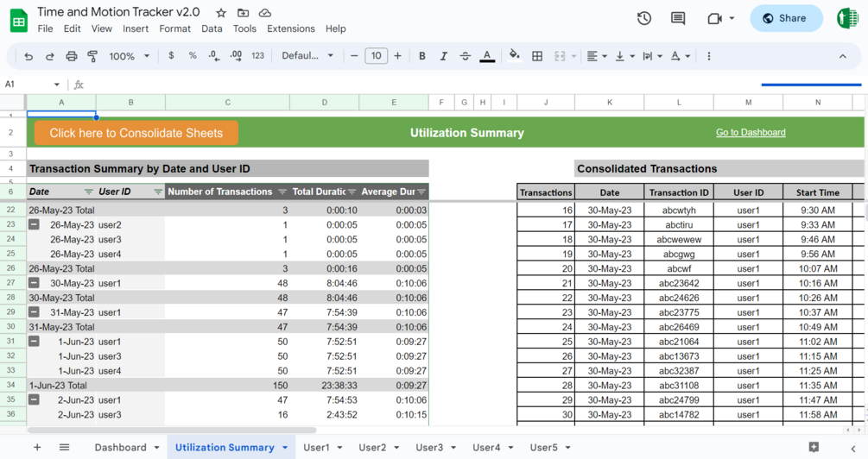Click the Share button
This screenshot has width=868, height=459.
click(x=786, y=18)
